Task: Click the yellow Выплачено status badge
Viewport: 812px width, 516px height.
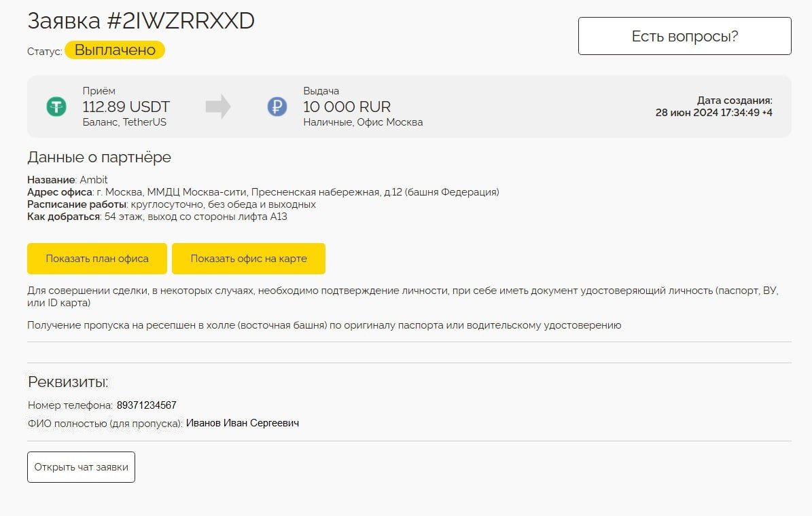Action: pos(115,50)
